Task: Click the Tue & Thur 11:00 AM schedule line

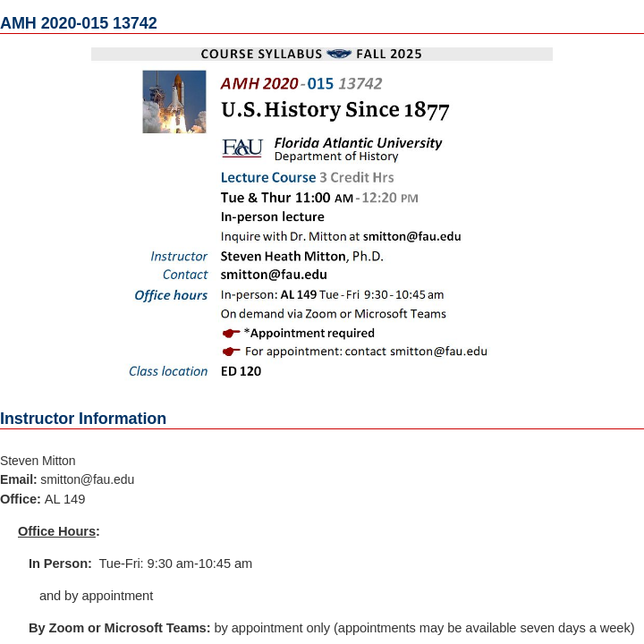Action: [319, 198]
